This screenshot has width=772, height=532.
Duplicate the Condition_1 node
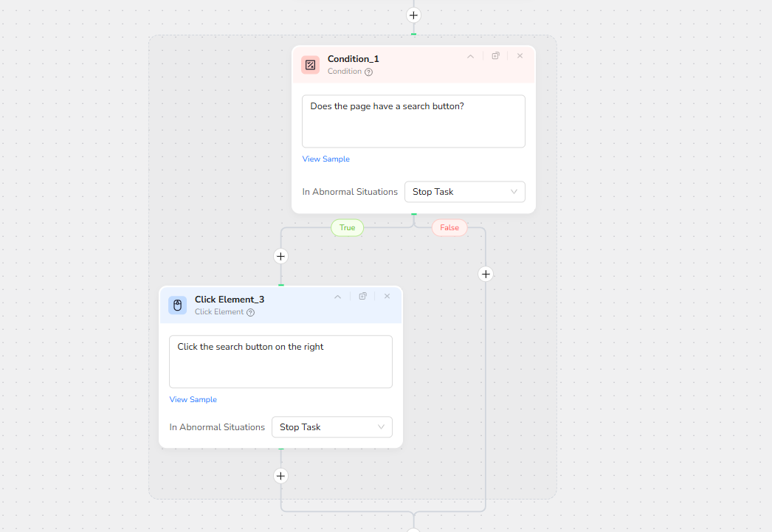point(496,56)
